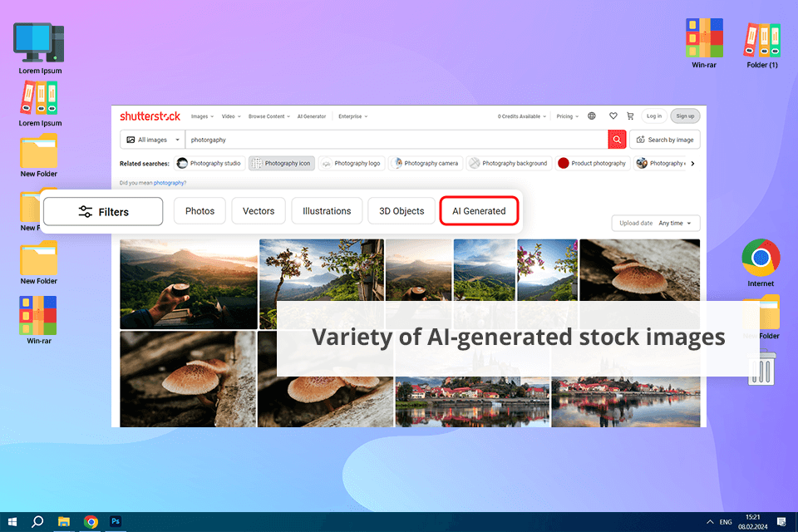This screenshot has height=532, width=798.
Task: Select the New Folder icon above Win-rar
Action: point(39,264)
